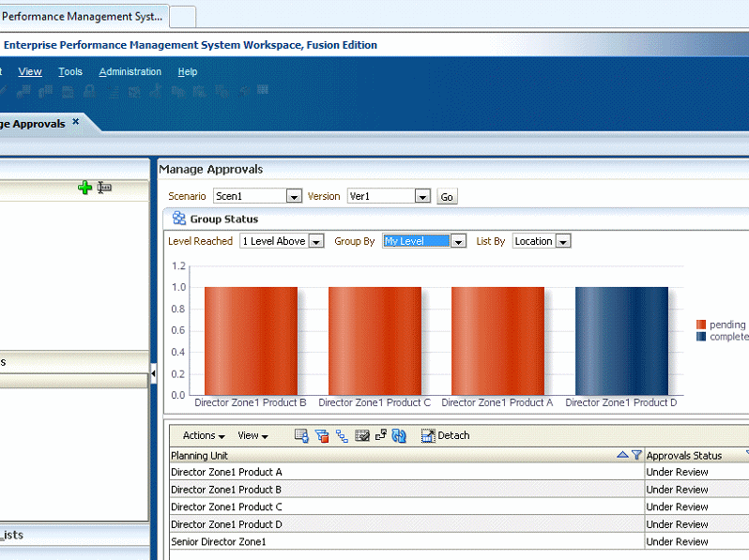
Task: Open the Tools menu
Action: (x=70, y=71)
